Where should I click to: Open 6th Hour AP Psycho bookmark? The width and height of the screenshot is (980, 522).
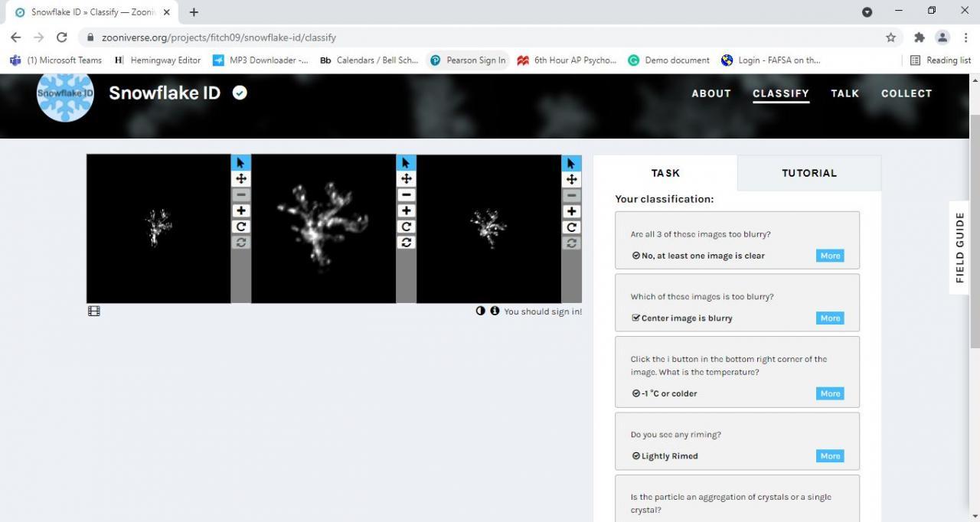(x=567, y=60)
